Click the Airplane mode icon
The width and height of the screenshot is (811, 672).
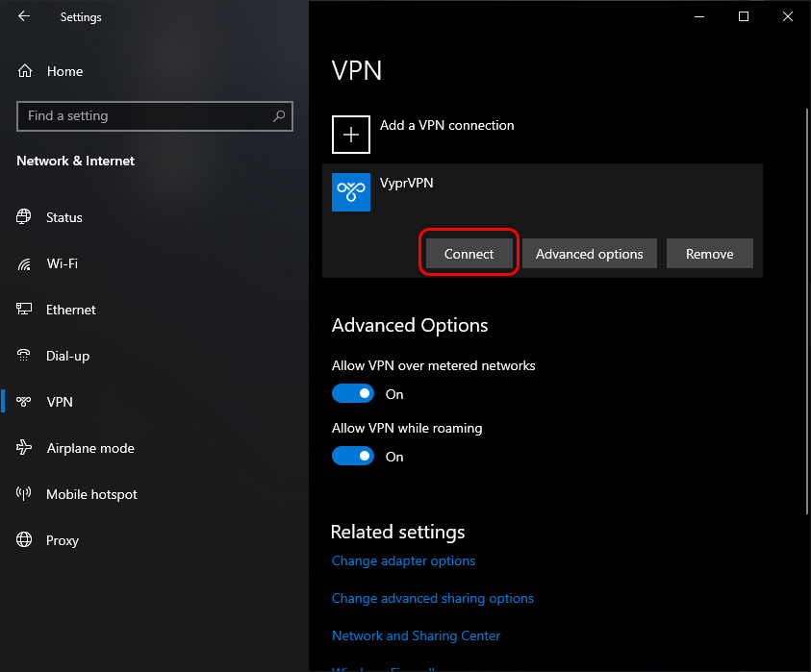[x=25, y=448]
